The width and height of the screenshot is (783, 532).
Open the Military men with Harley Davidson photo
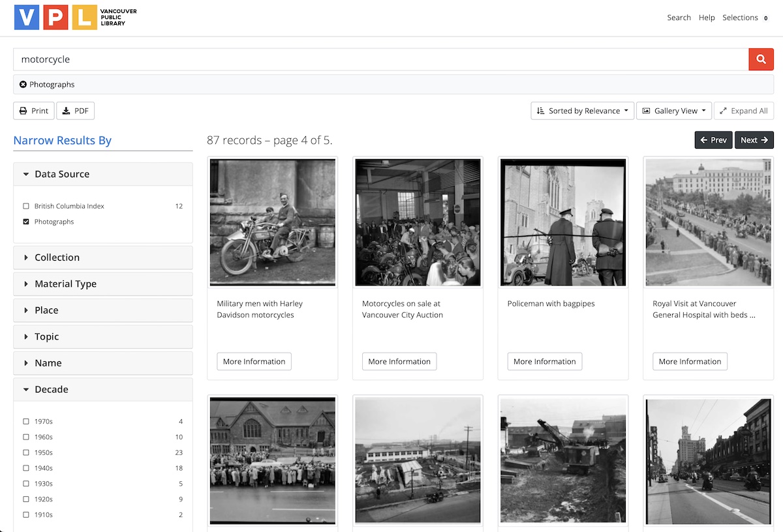[273, 222]
